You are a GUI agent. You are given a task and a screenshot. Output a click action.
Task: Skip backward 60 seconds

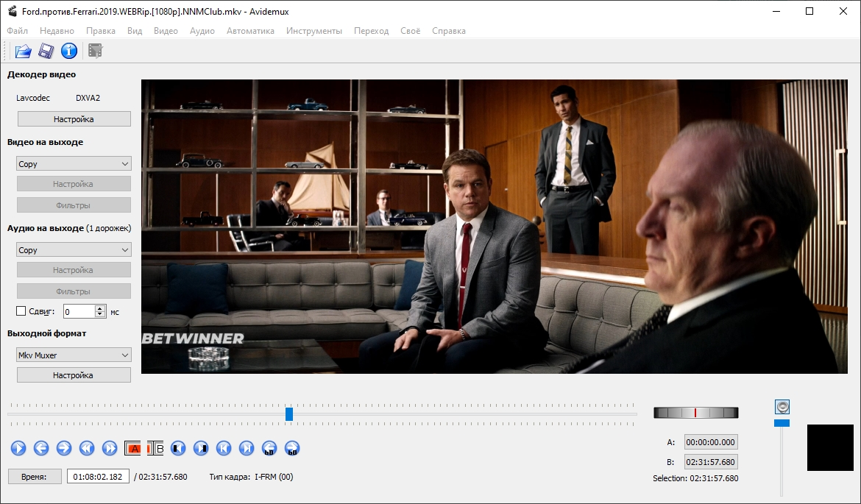269,449
